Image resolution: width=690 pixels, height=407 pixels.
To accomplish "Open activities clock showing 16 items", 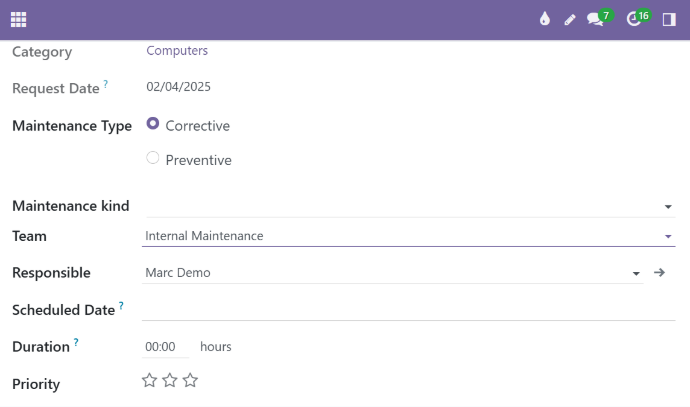I will point(634,19).
